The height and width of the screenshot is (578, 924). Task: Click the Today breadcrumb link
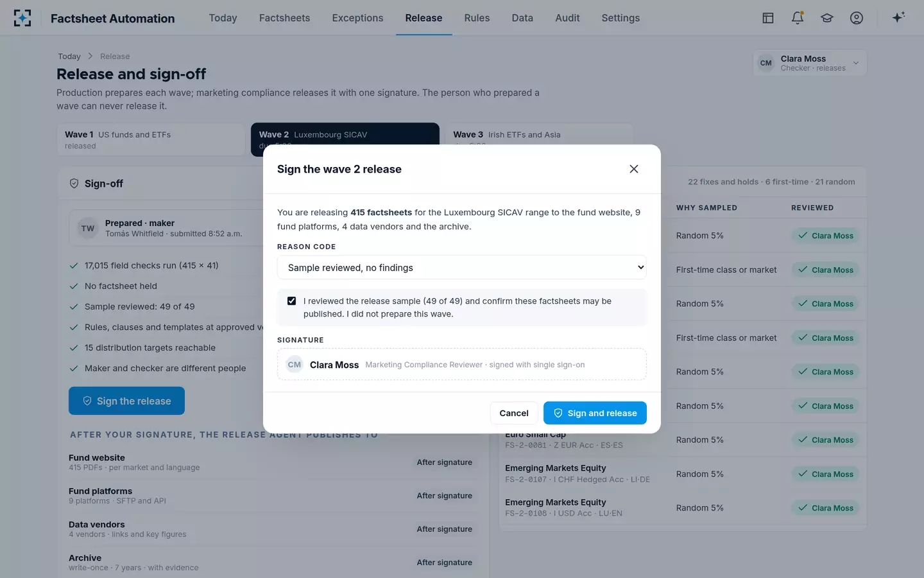point(69,57)
